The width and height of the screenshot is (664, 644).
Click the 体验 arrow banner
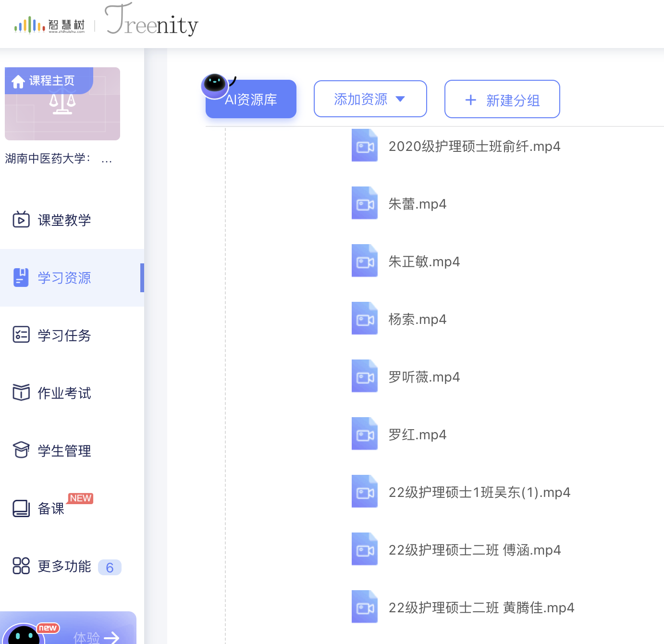pyautogui.click(x=96, y=636)
